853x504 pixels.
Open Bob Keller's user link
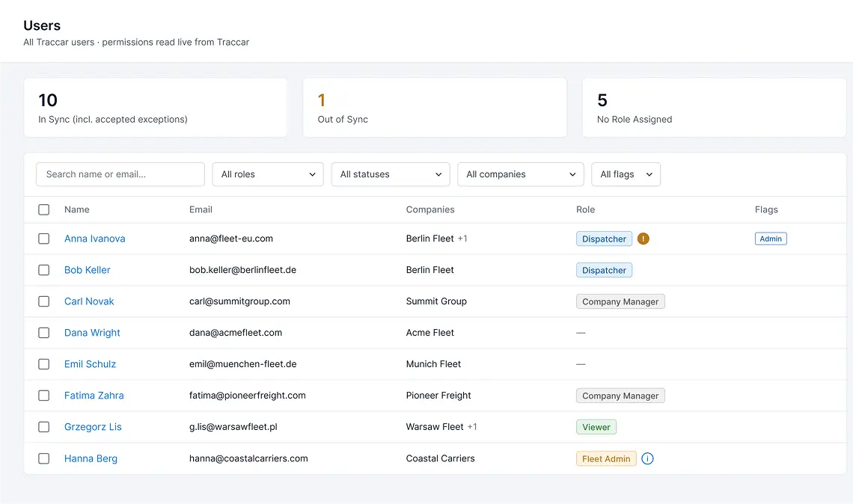click(87, 270)
